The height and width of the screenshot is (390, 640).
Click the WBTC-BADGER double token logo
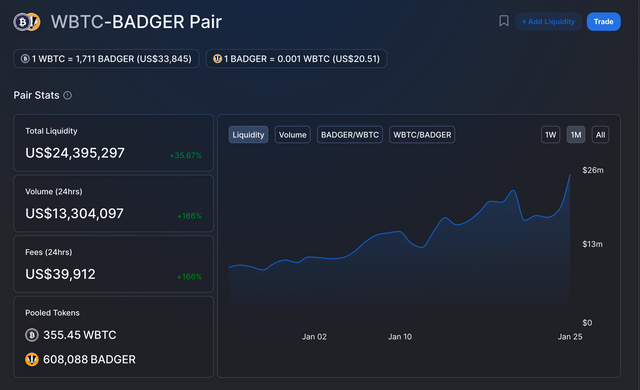pos(27,22)
